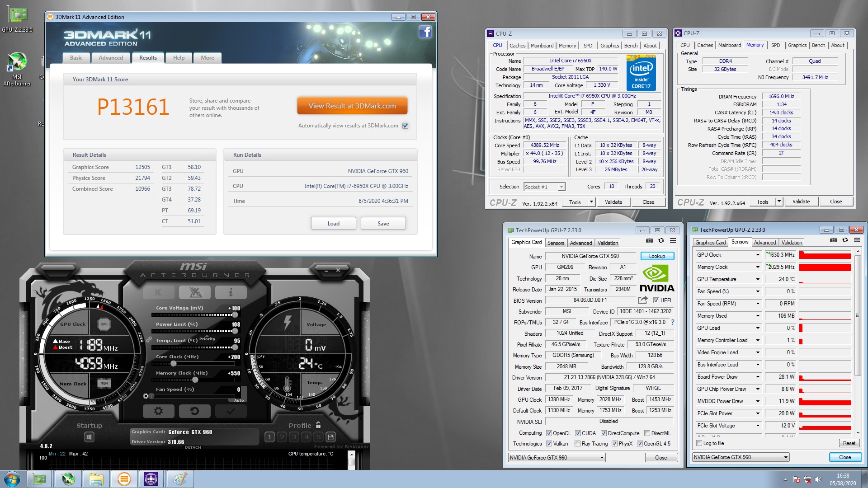Open MSI Afterburner desktop shortcut
The width and height of the screenshot is (868, 488).
point(17,69)
